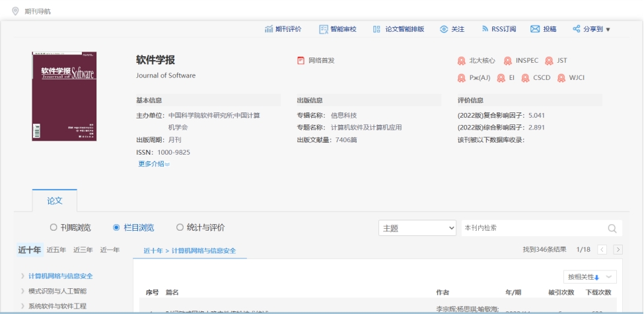Select the 刊期浏览 radio button
The height and width of the screenshot is (314, 644).
pyautogui.click(x=54, y=227)
